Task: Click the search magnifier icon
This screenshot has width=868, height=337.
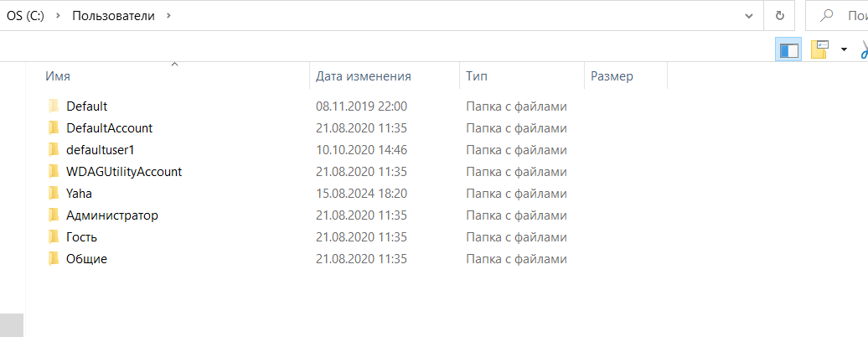Action: [x=828, y=15]
